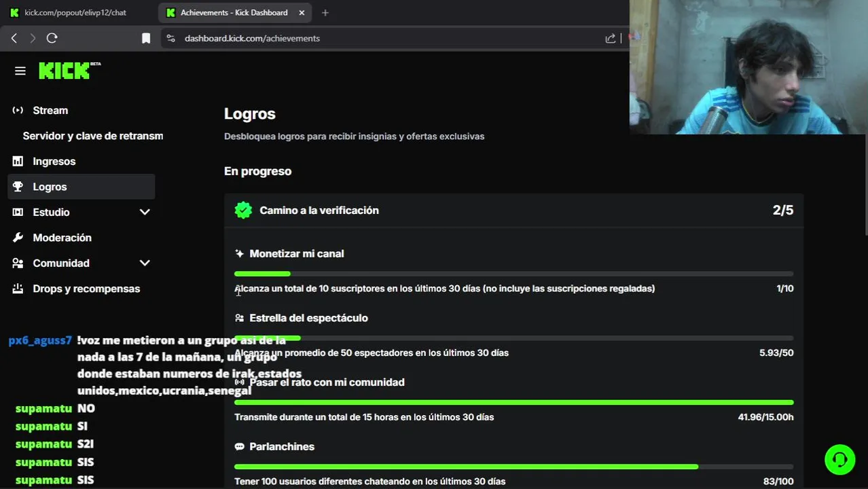Click the speech bubble icon beside Parlanchines
This screenshot has height=489, width=868.
[239, 446]
